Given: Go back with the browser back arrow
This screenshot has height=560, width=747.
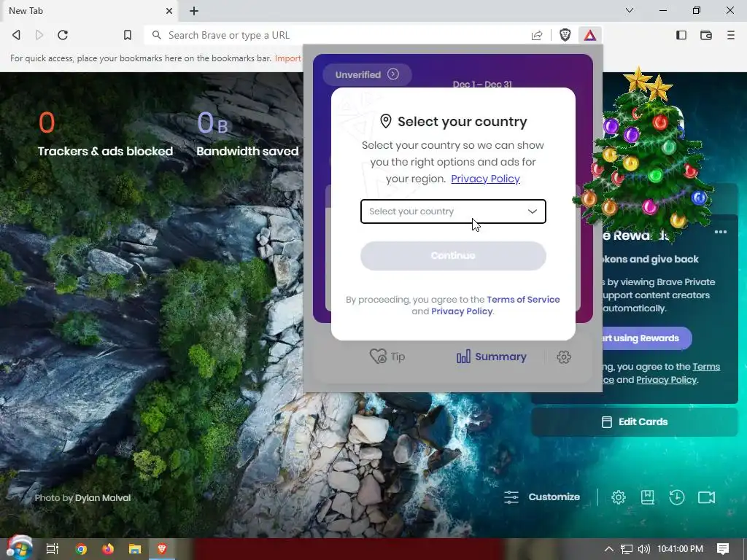Looking at the screenshot, I should (16, 35).
